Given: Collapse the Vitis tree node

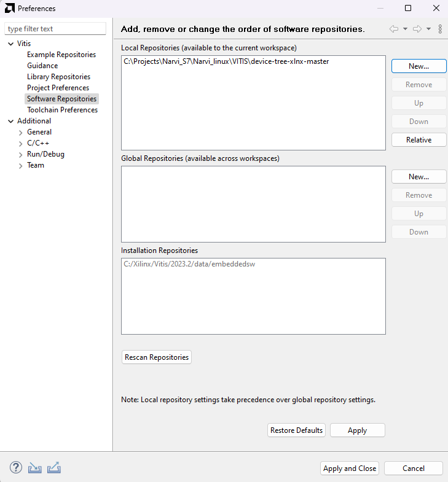Looking at the screenshot, I should click(10, 44).
